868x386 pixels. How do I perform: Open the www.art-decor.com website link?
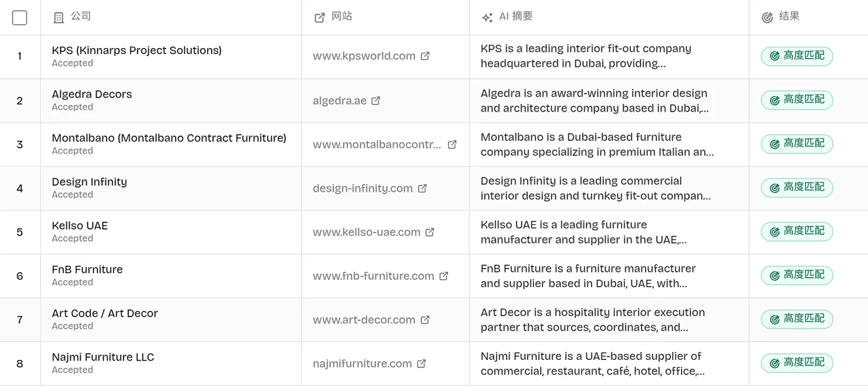pos(364,320)
